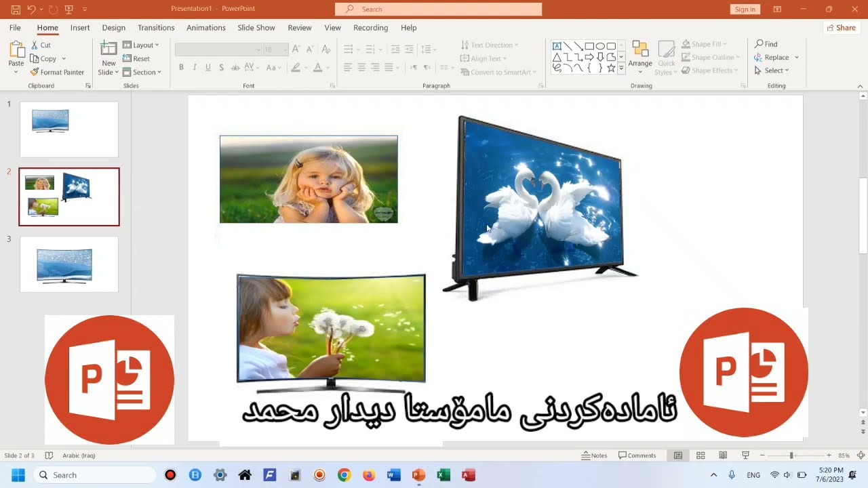
Task: Select the blonde girl photo on slide
Action: [309, 179]
